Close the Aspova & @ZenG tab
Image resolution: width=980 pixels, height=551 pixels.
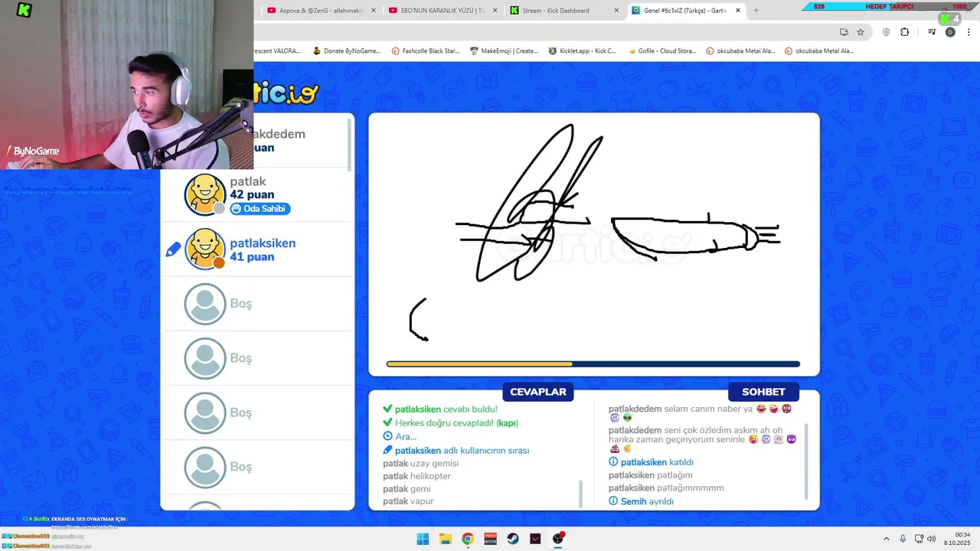373,11
